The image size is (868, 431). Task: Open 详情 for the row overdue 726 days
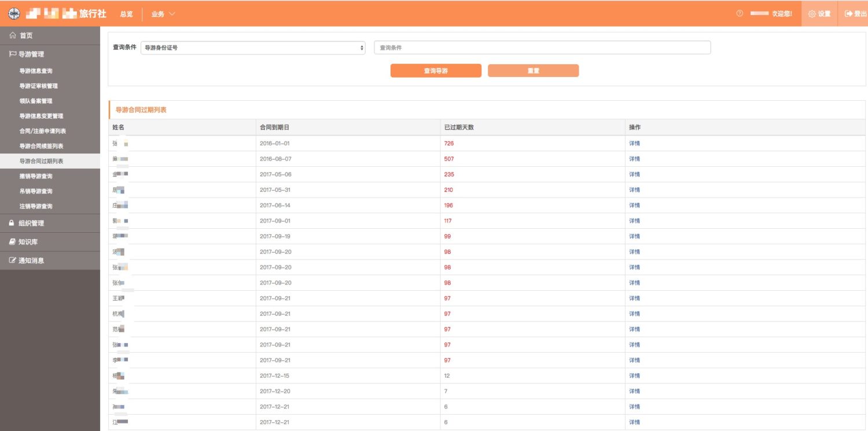click(x=634, y=143)
